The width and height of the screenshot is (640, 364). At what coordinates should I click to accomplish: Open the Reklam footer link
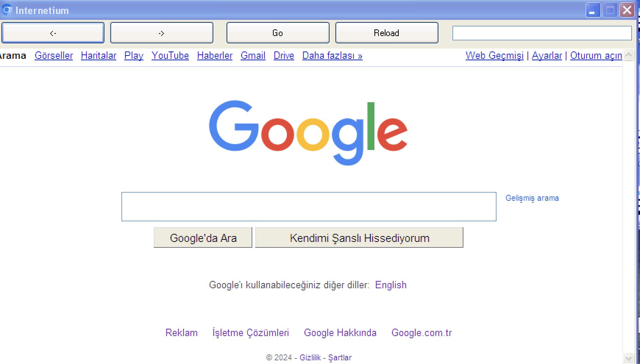[182, 333]
